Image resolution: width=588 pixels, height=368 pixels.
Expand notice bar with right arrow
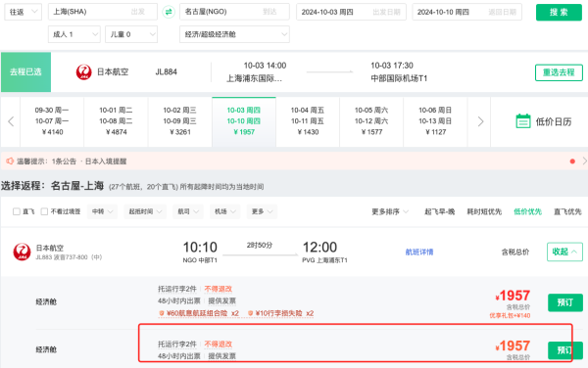pos(584,161)
